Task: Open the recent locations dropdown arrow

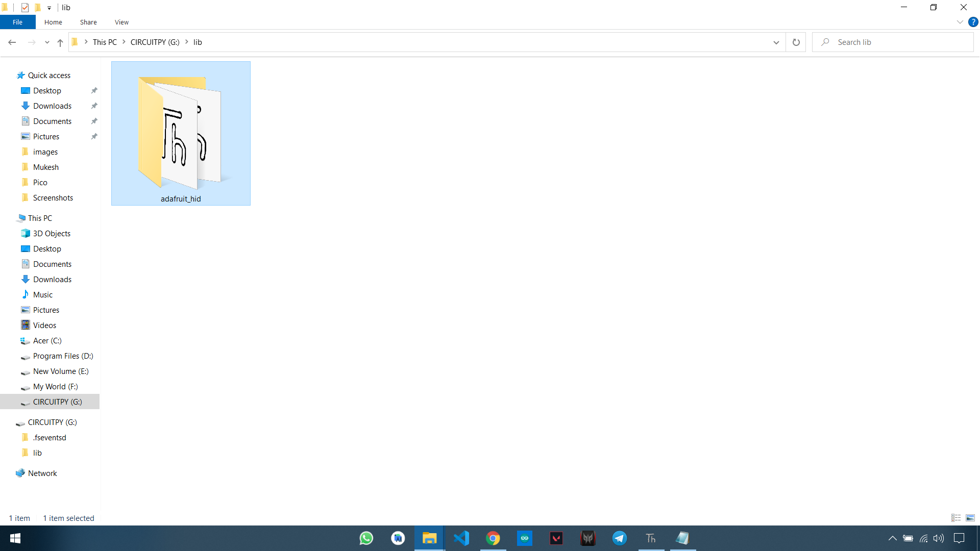Action: point(47,42)
